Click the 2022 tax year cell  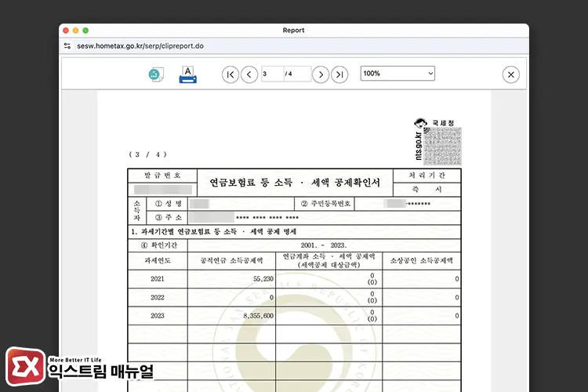click(158, 297)
